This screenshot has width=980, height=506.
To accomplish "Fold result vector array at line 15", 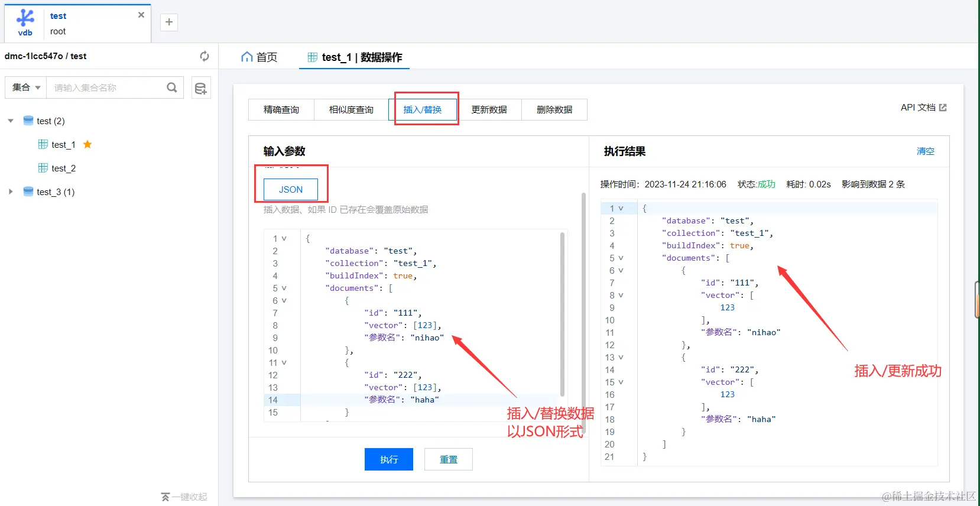I will (x=621, y=382).
